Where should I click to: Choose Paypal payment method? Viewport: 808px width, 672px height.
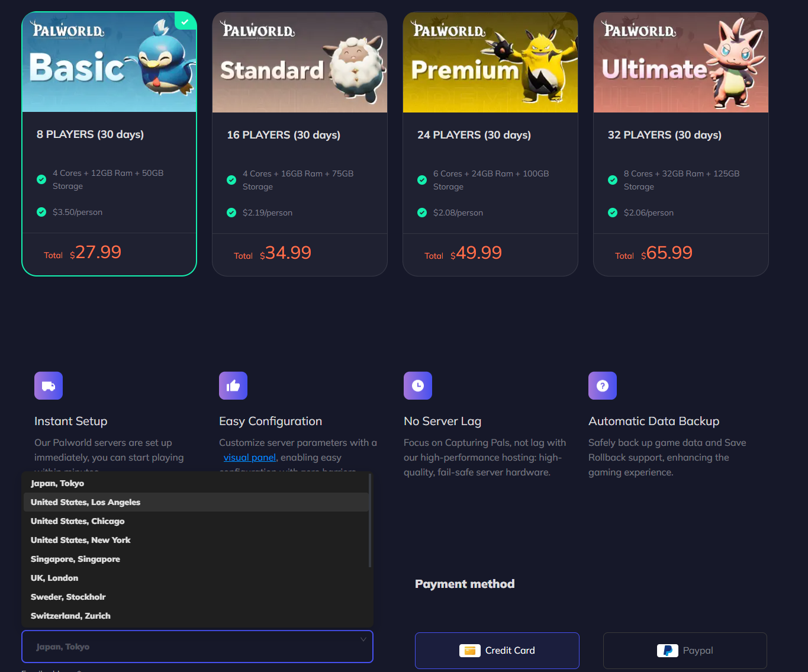[x=685, y=651]
